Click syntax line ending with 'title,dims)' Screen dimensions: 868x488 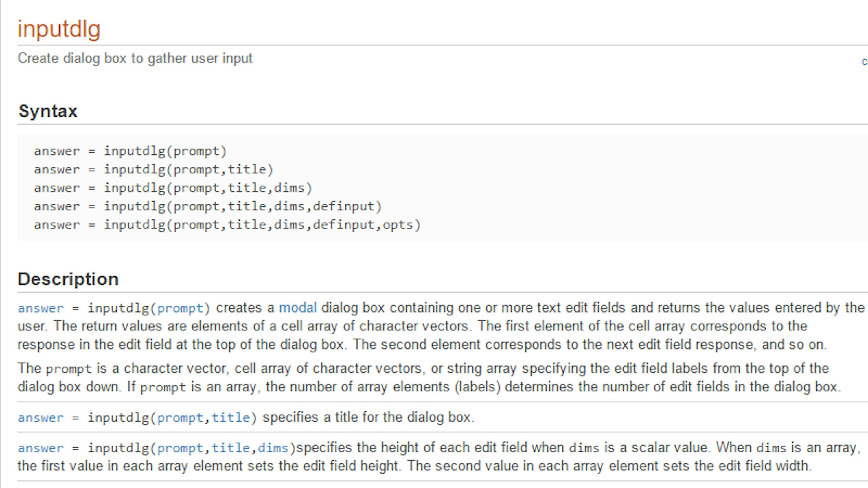click(x=173, y=188)
